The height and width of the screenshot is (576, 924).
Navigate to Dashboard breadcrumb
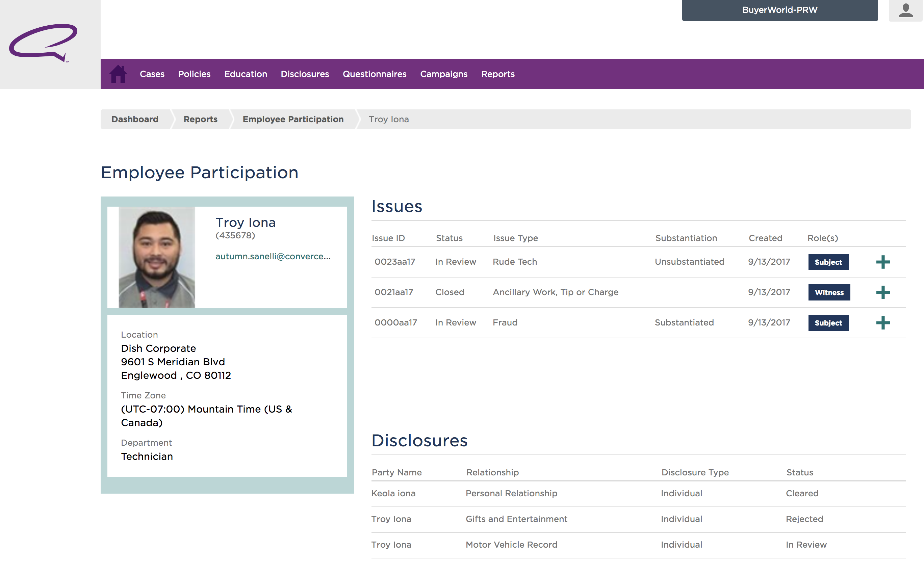tap(135, 119)
